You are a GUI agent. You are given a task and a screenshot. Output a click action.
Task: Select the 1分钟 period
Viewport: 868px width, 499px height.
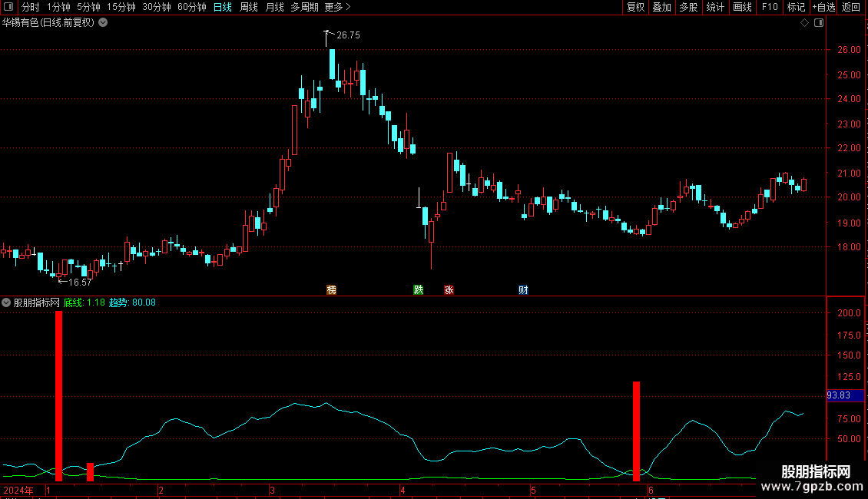point(58,7)
